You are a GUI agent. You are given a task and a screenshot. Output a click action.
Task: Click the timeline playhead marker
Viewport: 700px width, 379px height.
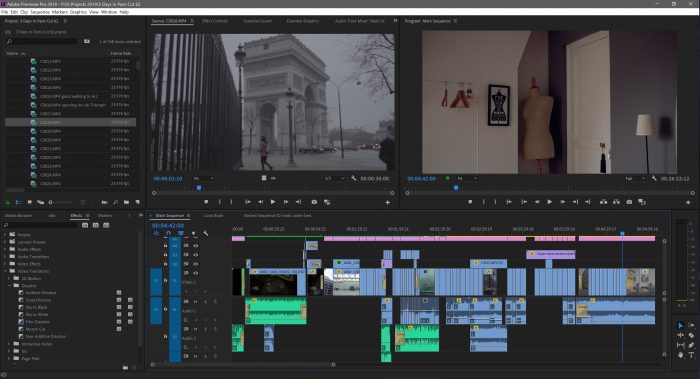click(622, 233)
